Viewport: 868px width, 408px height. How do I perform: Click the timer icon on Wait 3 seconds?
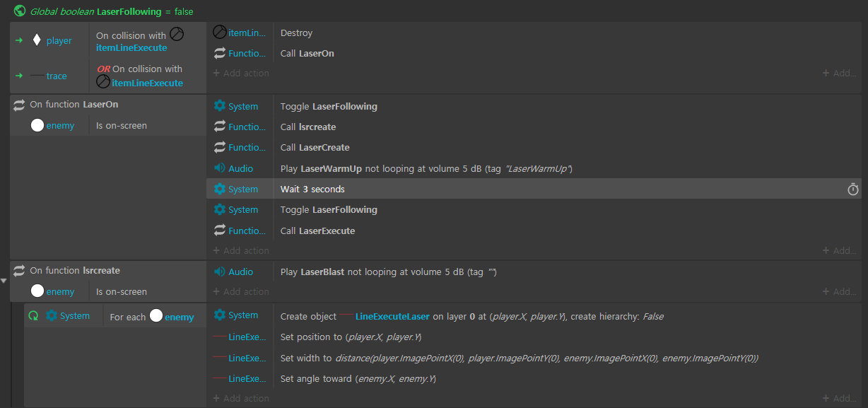853,190
